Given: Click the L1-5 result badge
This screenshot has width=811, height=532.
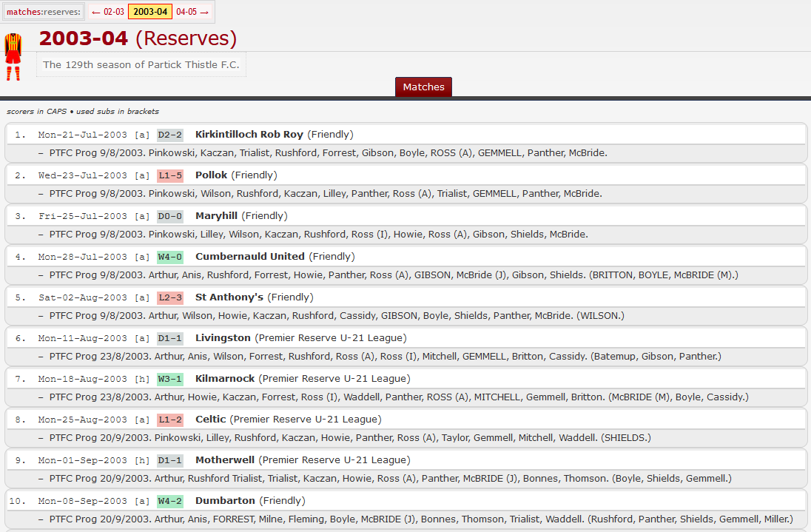Looking at the screenshot, I should (x=170, y=176).
